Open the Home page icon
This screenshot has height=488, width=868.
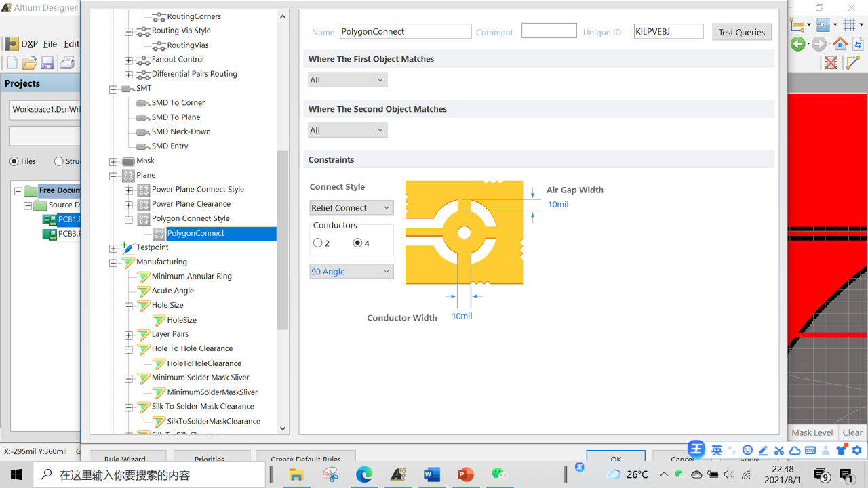(840, 45)
